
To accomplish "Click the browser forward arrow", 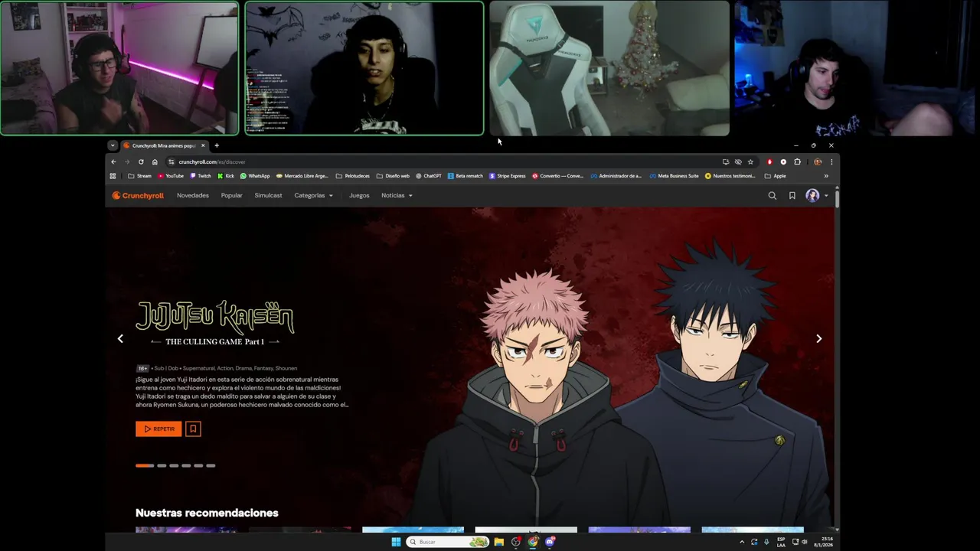I will [127, 161].
